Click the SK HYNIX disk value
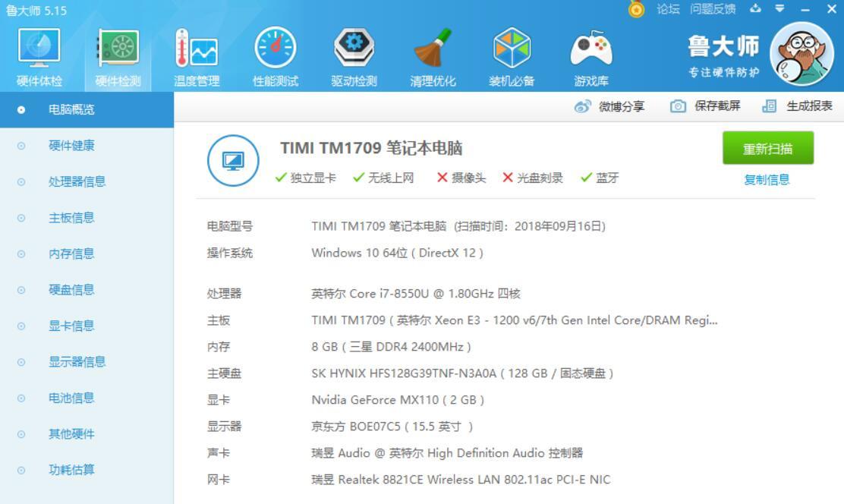 tap(462, 373)
